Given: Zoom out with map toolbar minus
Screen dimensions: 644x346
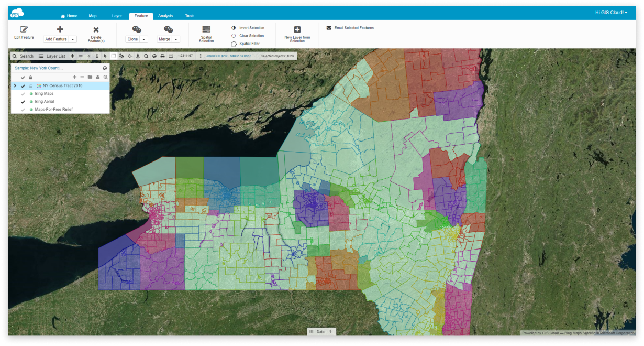Looking at the screenshot, I should click(x=81, y=56).
